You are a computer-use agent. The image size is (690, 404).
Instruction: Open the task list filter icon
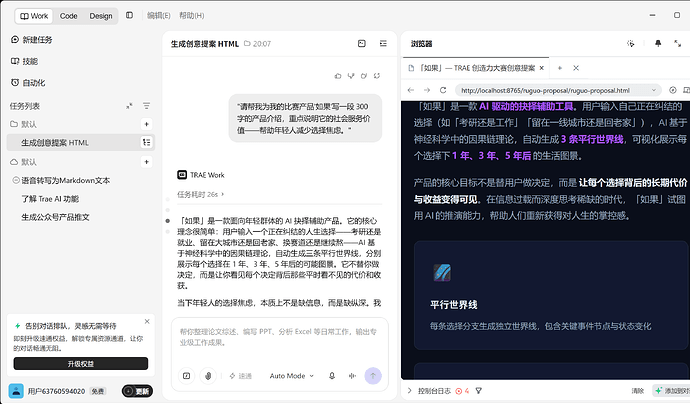[147, 106]
